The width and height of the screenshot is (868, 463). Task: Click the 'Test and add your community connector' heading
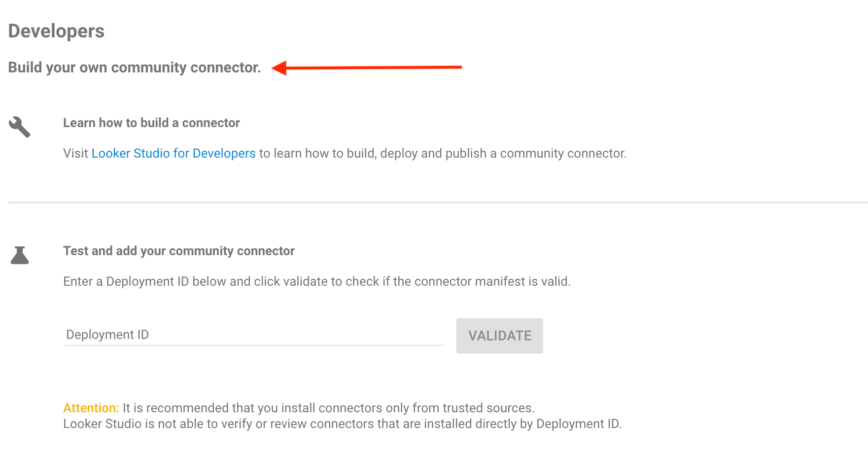(x=179, y=251)
